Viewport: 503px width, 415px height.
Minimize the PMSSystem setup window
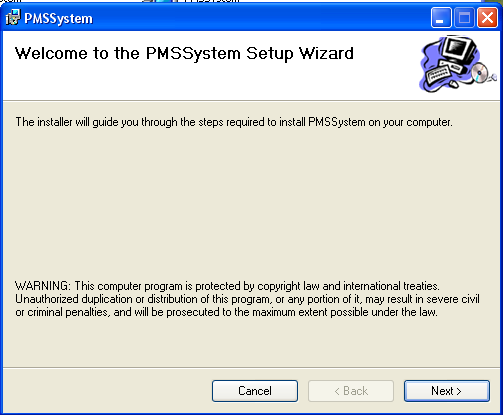click(x=441, y=17)
